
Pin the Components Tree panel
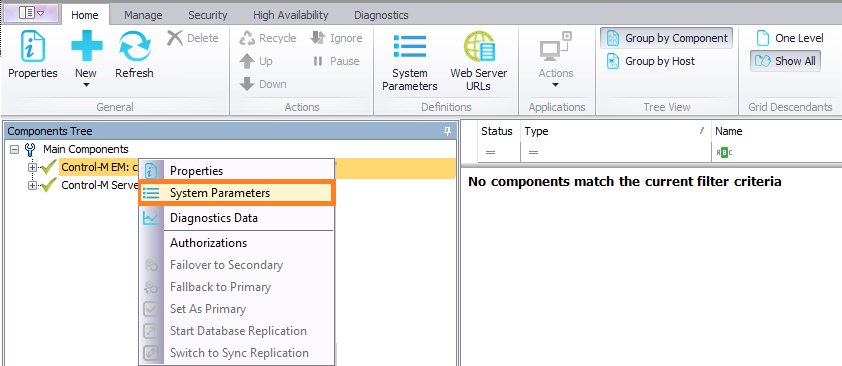pyautogui.click(x=447, y=131)
